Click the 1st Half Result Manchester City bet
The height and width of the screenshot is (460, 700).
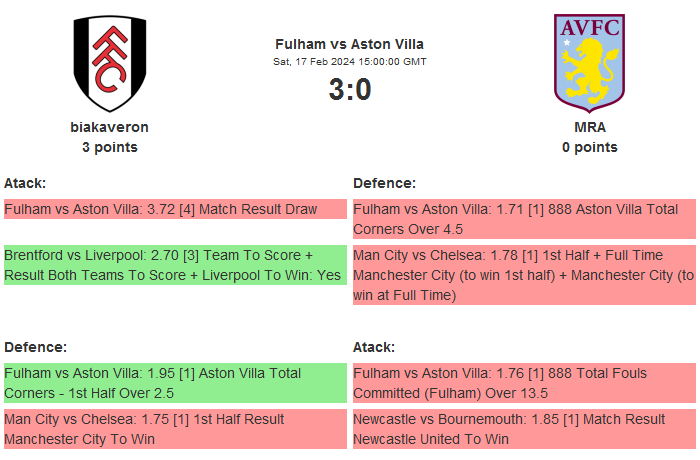pos(175,429)
